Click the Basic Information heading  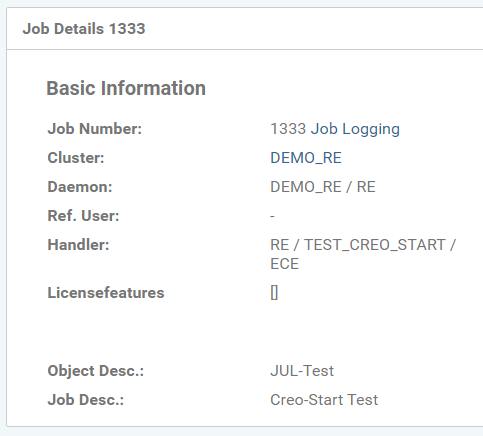coord(126,88)
